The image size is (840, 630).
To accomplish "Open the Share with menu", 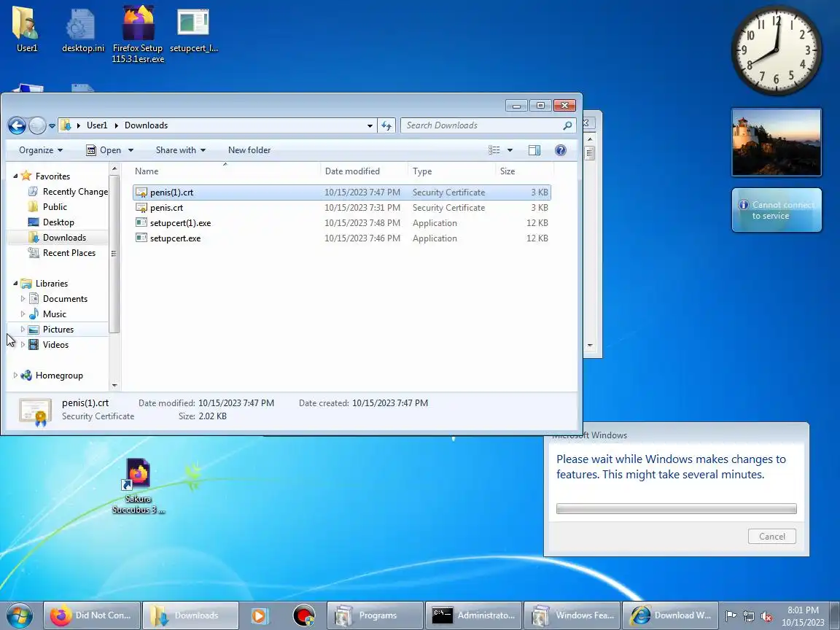I will 181,150.
